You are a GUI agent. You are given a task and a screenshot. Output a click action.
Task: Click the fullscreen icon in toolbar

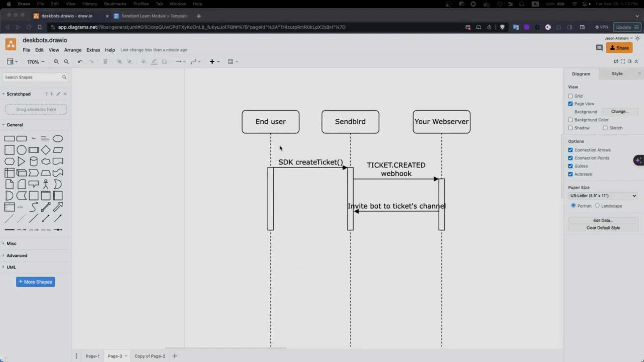tap(623, 61)
